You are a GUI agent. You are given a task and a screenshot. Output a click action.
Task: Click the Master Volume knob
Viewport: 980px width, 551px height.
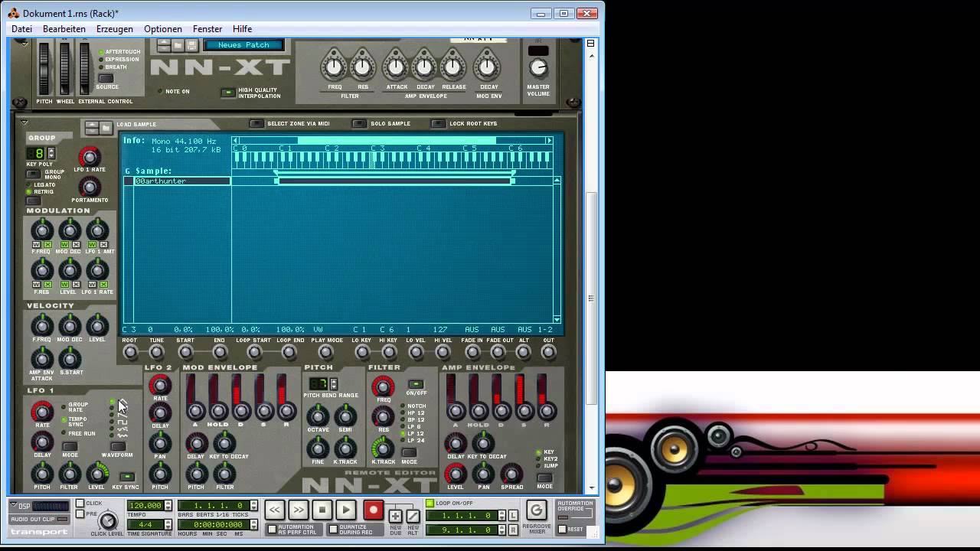538,68
